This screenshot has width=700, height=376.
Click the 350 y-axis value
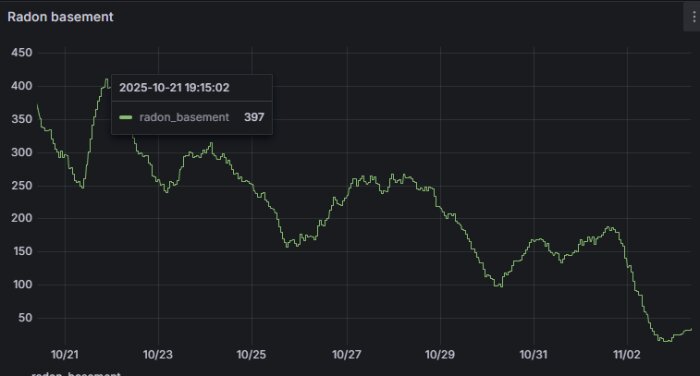[x=22, y=119]
